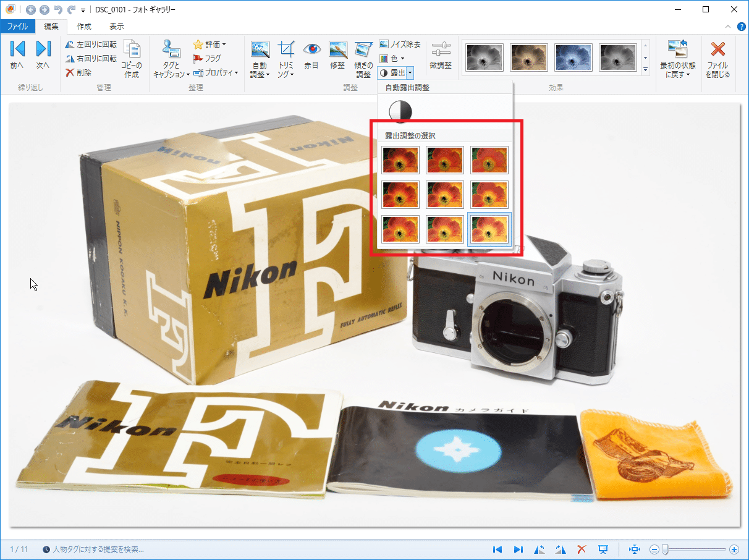Viewport: 749px width, 560px height.
Task: Choose top-right exposure preset thumbnail
Action: (489, 160)
